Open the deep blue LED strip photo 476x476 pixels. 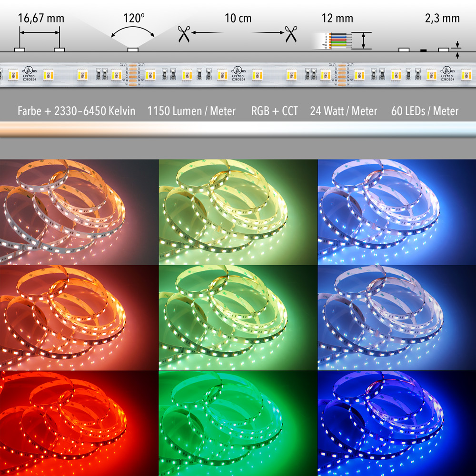pos(397,424)
